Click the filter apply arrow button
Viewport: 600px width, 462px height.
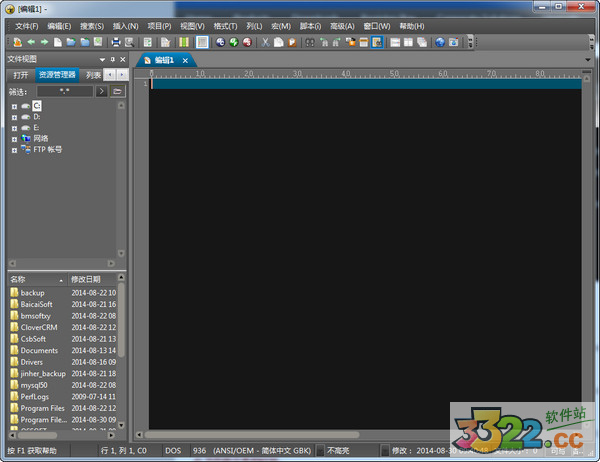tap(101, 91)
